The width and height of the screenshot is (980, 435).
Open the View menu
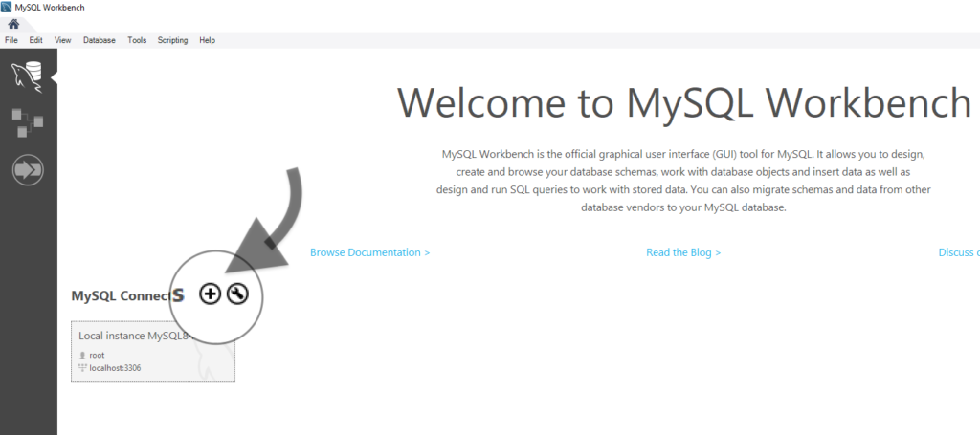point(62,40)
